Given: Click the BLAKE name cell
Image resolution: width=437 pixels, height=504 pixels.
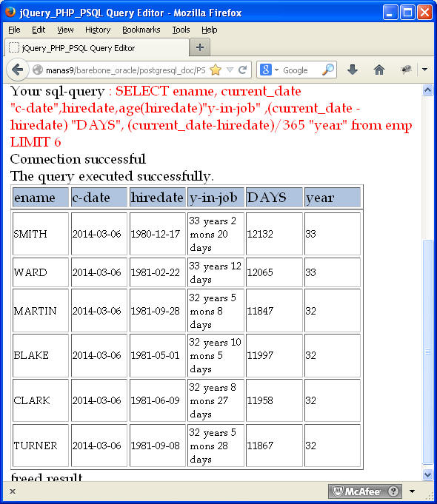Looking at the screenshot, I should coord(41,355).
